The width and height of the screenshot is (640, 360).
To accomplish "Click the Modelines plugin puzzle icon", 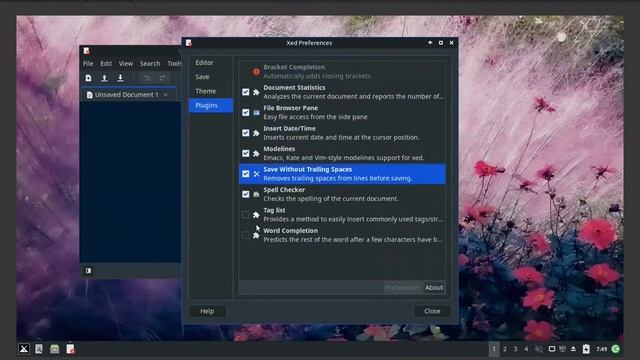I will pos(256,153).
